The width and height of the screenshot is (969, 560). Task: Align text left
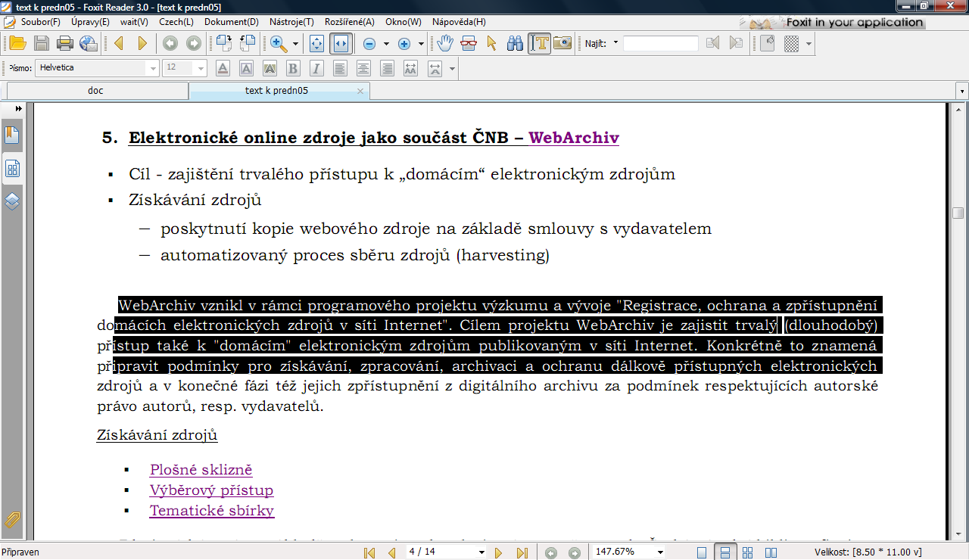tap(340, 68)
